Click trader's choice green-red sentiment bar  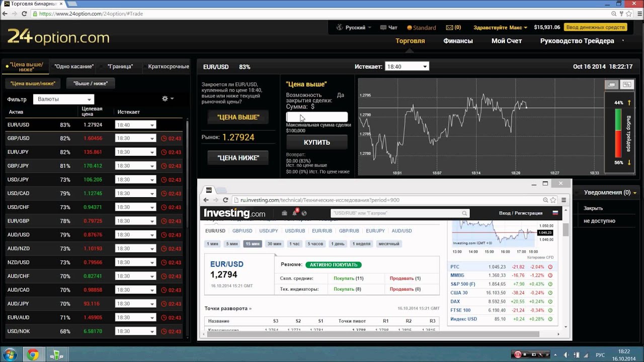pos(618,133)
